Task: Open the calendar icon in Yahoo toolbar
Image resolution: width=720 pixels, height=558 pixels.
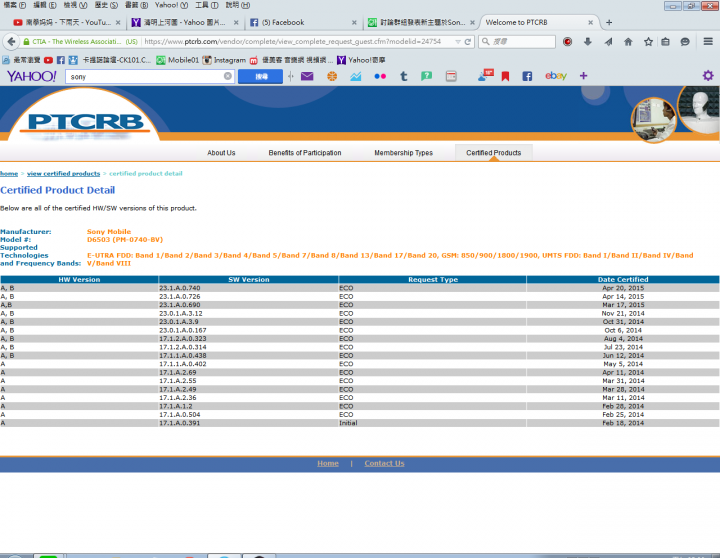Action: coord(451,76)
